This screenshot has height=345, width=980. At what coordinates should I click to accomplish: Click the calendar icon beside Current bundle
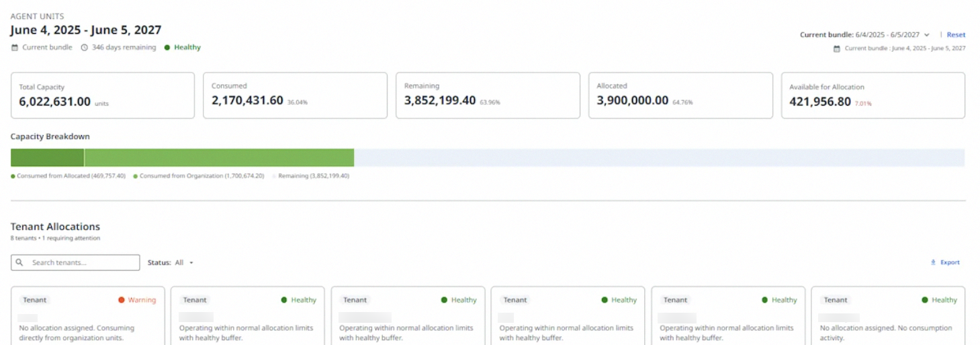15,48
